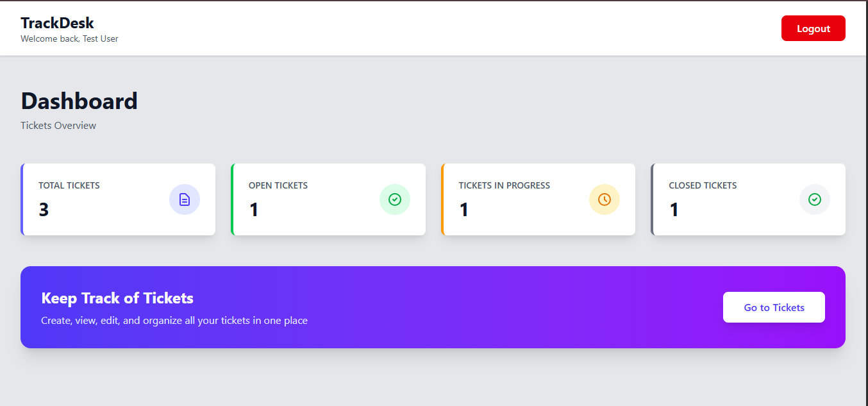Screen dimensions: 868x406
Task: Click the total tickets count of 3
Action: click(x=44, y=210)
